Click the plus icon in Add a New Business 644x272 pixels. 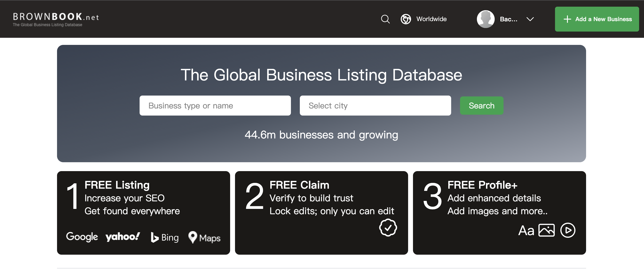coord(567,19)
